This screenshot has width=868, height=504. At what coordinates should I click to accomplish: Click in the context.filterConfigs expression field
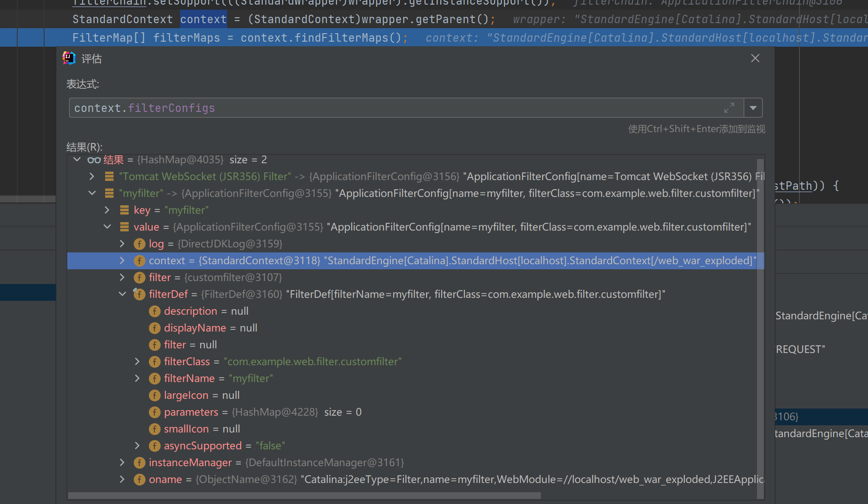[x=378, y=108]
